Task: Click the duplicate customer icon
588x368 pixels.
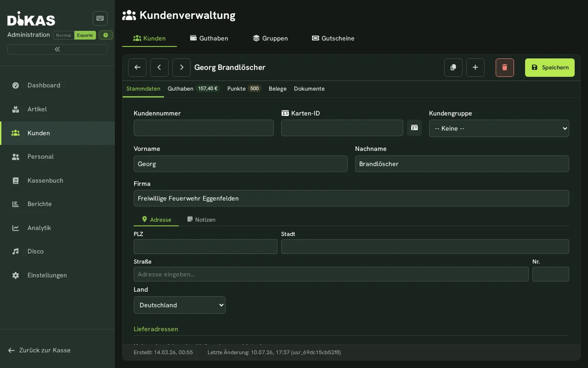Action: [x=453, y=67]
